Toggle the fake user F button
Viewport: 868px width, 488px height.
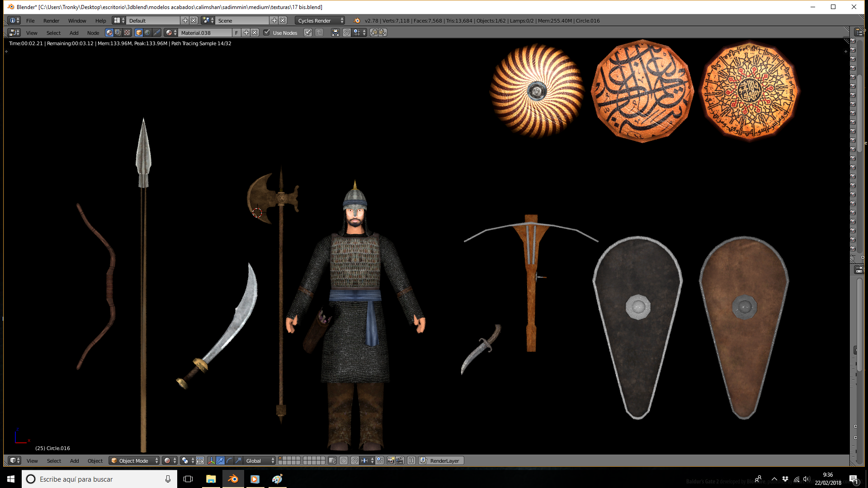point(236,33)
